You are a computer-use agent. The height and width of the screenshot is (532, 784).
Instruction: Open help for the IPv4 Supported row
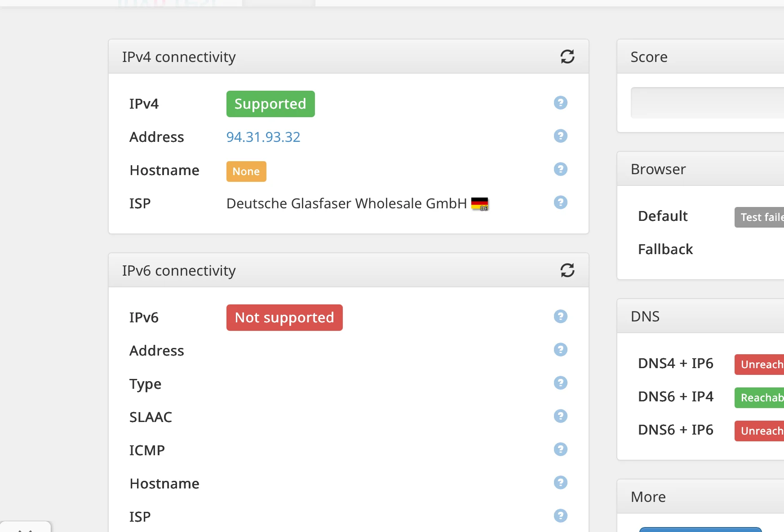point(560,103)
